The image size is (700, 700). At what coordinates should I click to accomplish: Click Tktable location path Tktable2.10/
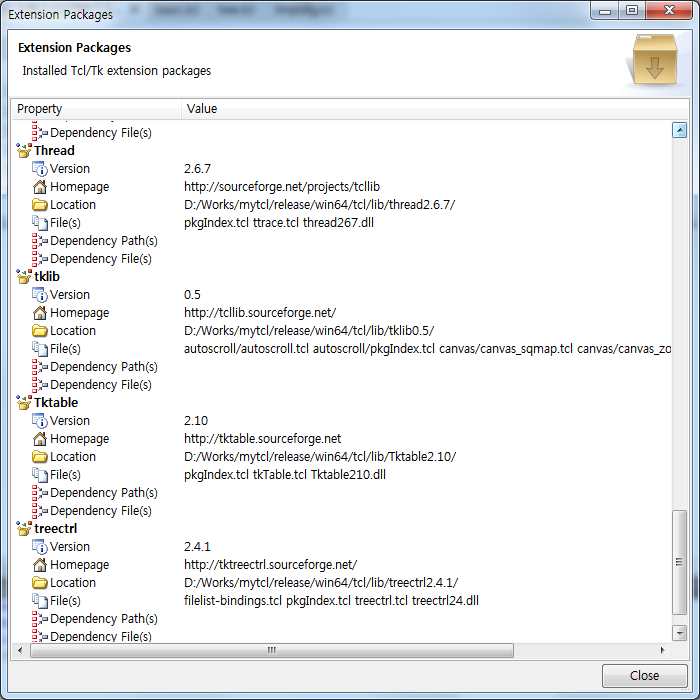pos(320,456)
